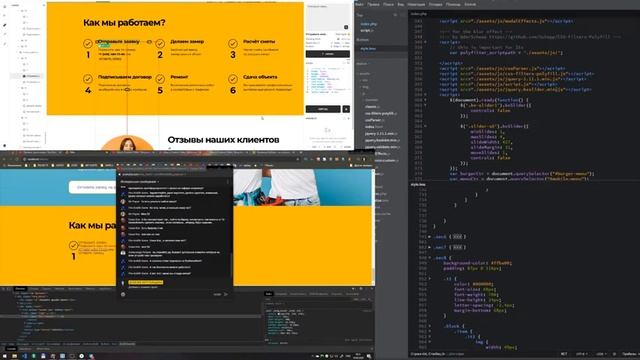The width and height of the screenshot is (640, 360).
Task: Select the highlighted layer row in design layers panel
Action: tap(26, 76)
